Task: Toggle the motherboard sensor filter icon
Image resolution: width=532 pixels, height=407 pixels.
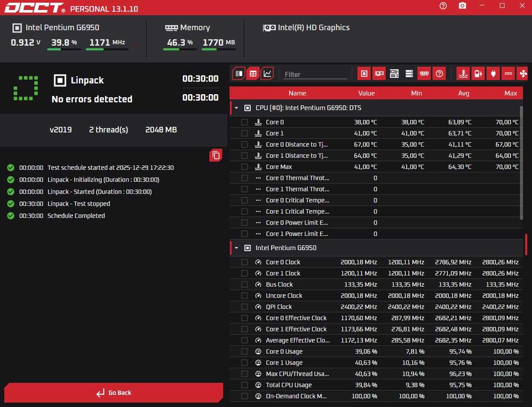Action: [x=394, y=73]
